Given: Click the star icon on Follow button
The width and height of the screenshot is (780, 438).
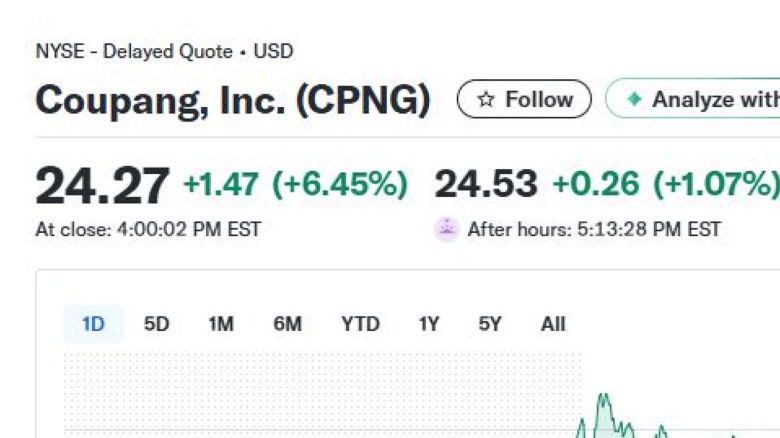Looking at the screenshot, I should tap(486, 100).
